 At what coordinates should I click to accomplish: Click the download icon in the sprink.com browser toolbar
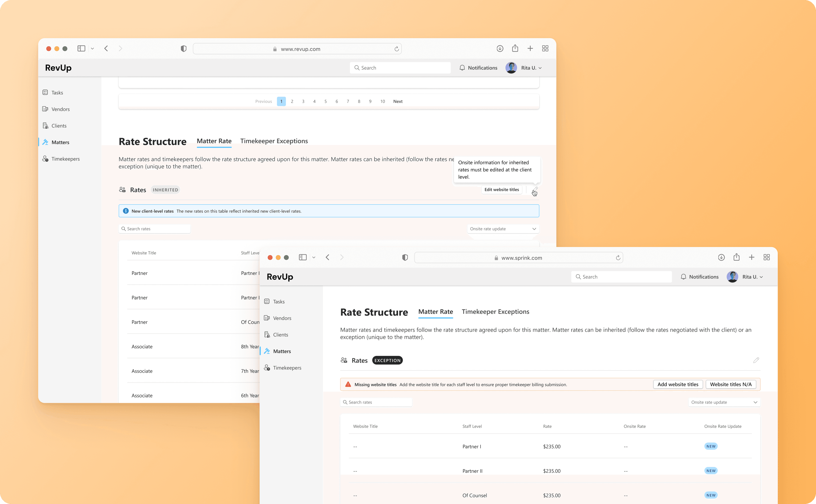721,257
